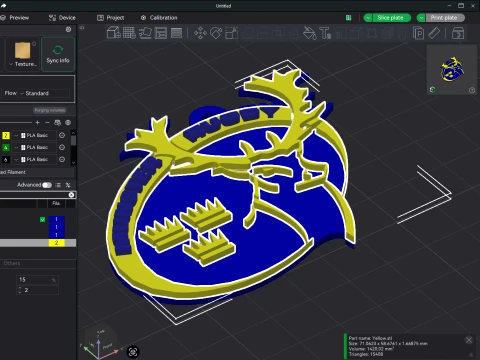Expand the Slice plate dropdown arrow

(368, 18)
